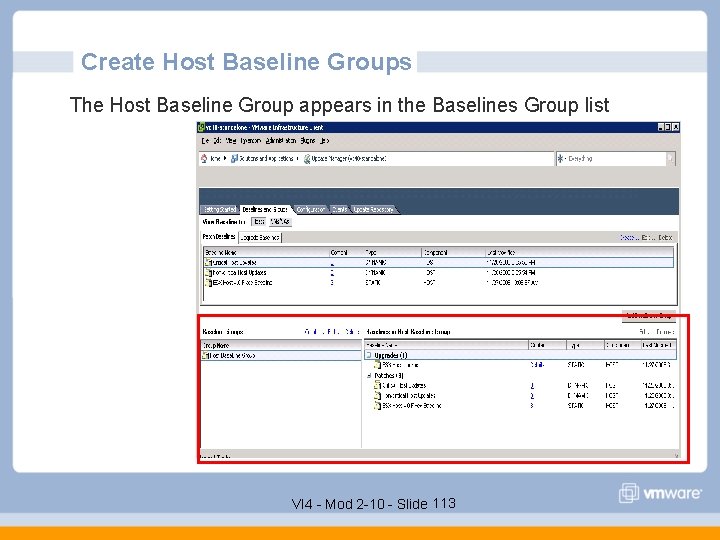Click the Edit link in the Baseline Groups header
This screenshot has height=540, width=720.
333,332
